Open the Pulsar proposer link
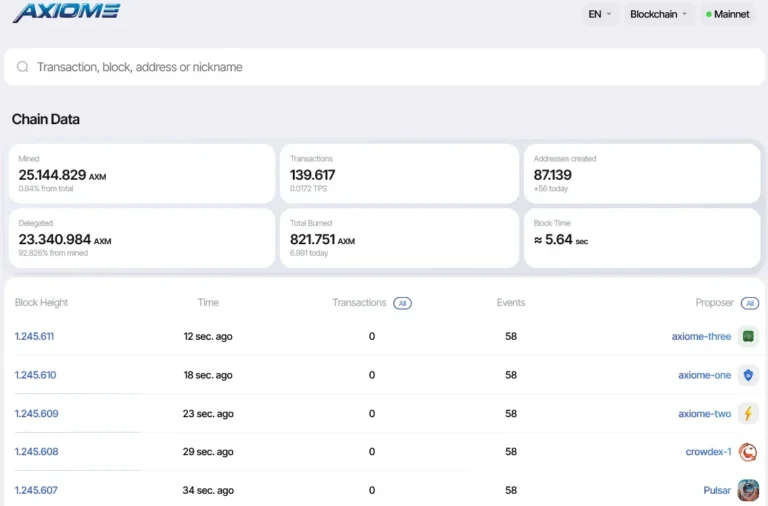This screenshot has width=768, height=506. click(717, 490)
